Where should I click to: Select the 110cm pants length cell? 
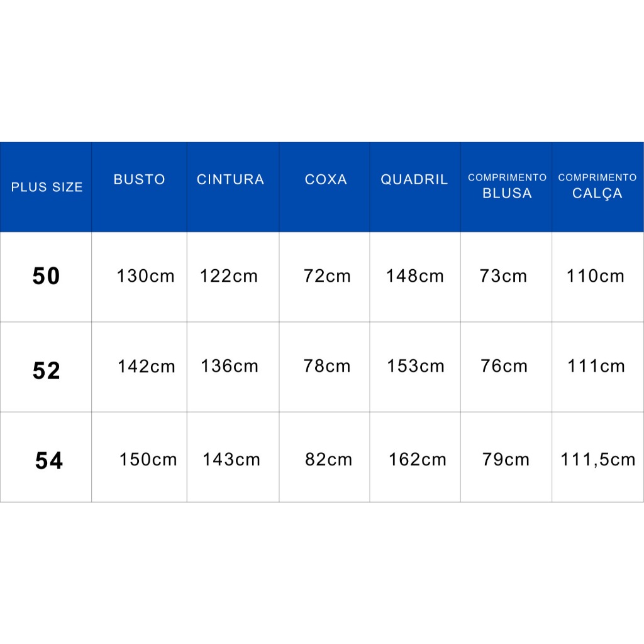[595, 276]
